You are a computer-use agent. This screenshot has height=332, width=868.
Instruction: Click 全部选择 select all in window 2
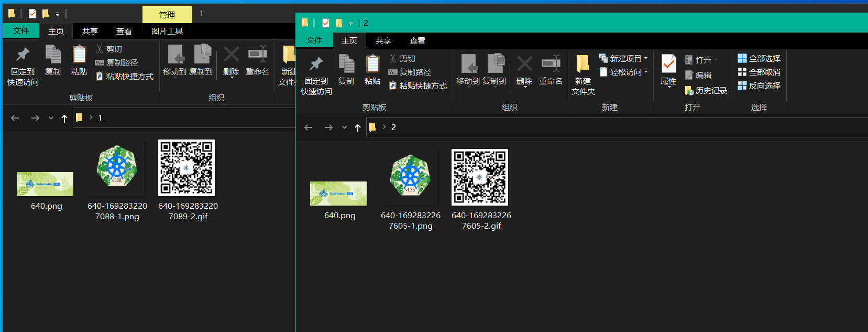(x=759, y=59)
